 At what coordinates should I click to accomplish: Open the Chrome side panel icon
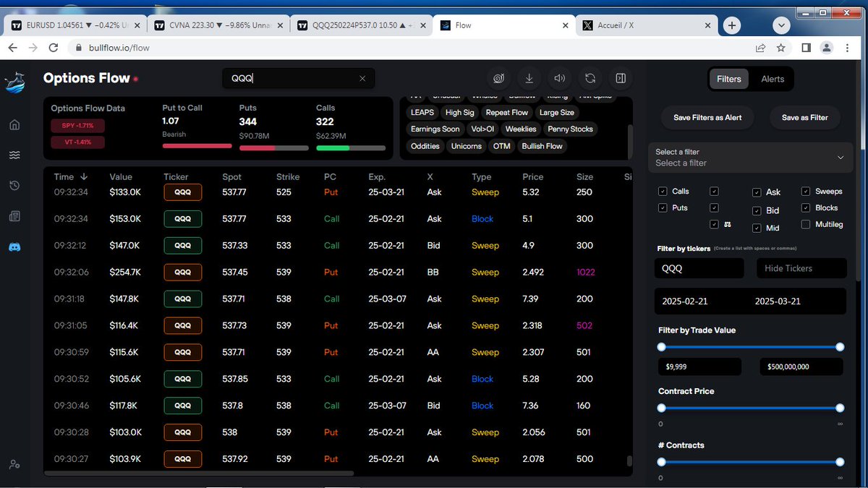click(806, 48)
